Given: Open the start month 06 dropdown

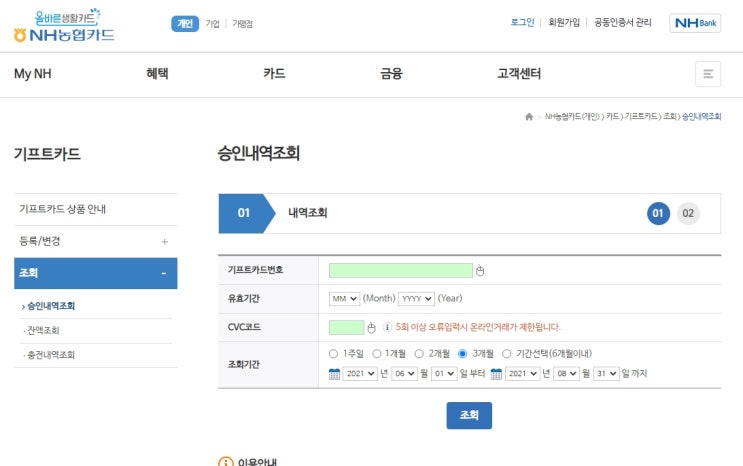Looking at the screenshot, I should pyautogui.click(x=404, y=374).
